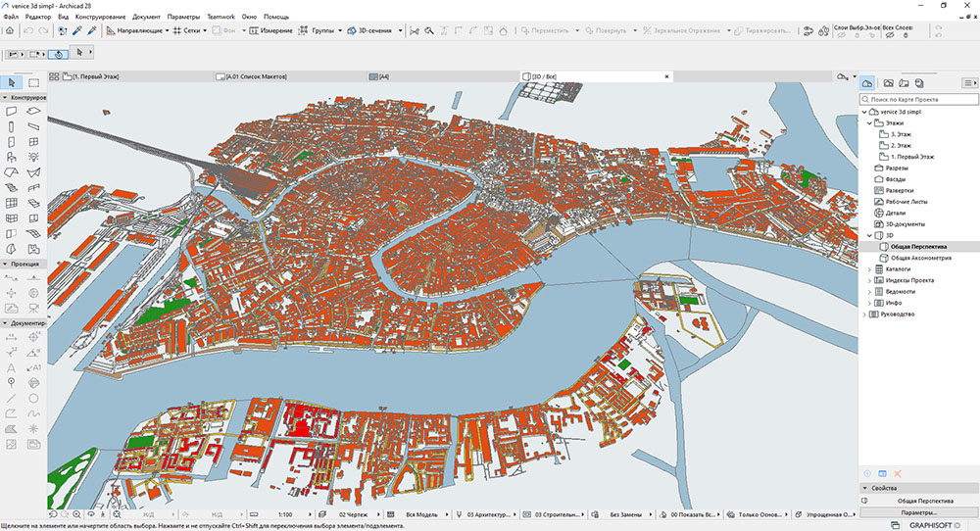Image resolution: width=980 pixels, height=531 pixels.
Task: Click the Redo arrow in the toolbar
Action: [43, 30]
